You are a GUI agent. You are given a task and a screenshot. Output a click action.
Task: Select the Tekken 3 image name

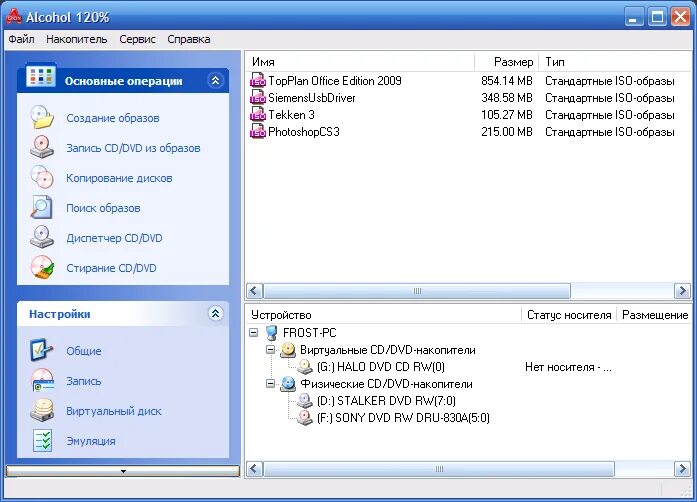pos(291,115)
